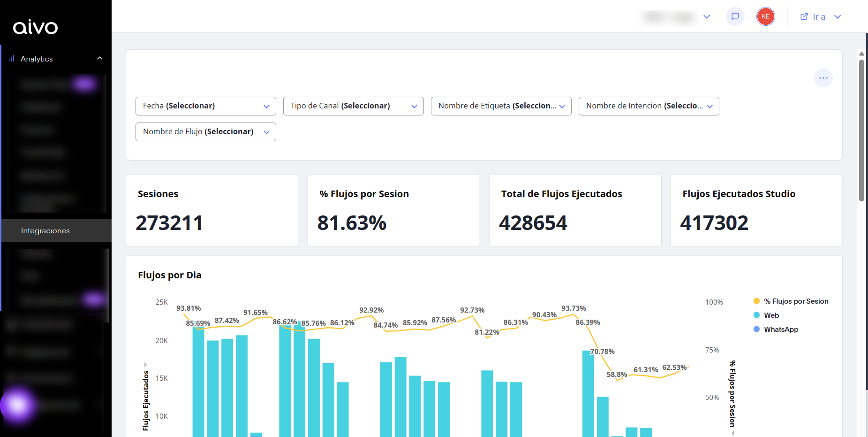Viewport: 868px width, 437px height.
Task: Open the chat messages icon
Action: (x=735, y=16)
